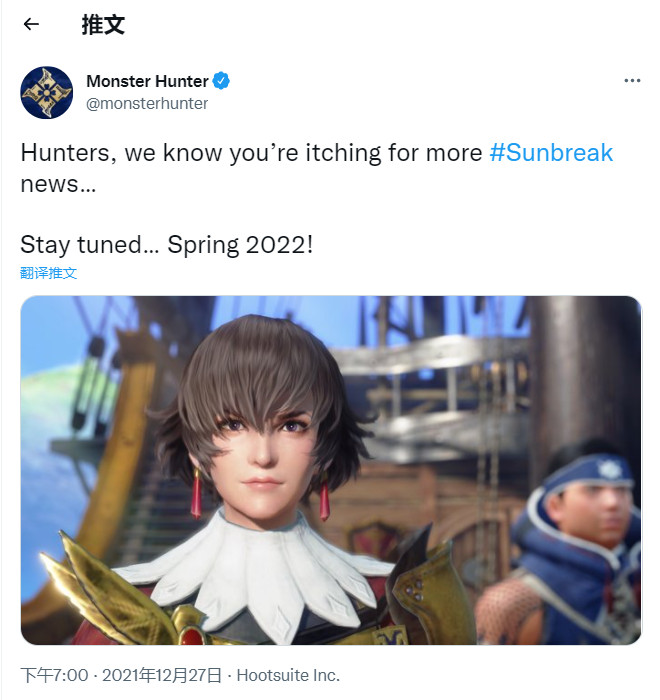
Task: Open the Monster Hunter profile avatar
Action: click(46, 93)
